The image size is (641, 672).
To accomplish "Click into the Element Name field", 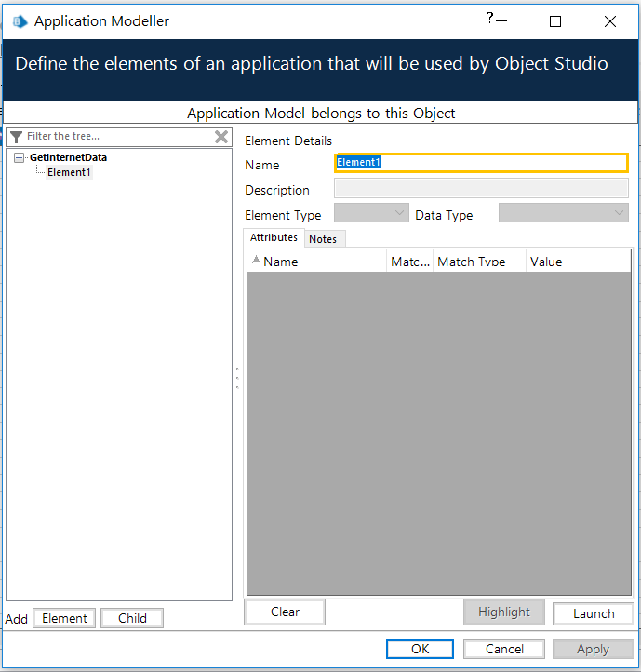I will click(481, 163).
